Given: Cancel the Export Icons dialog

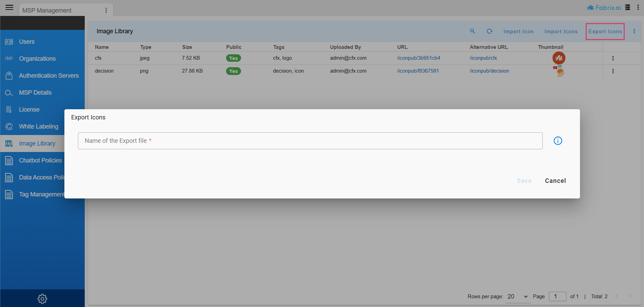Looking at the screenshot, I should (x=555, y=181).
